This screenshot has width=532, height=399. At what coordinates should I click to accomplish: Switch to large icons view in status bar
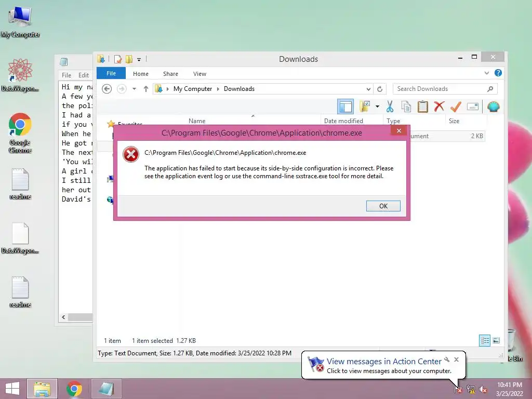pos(496,340)
